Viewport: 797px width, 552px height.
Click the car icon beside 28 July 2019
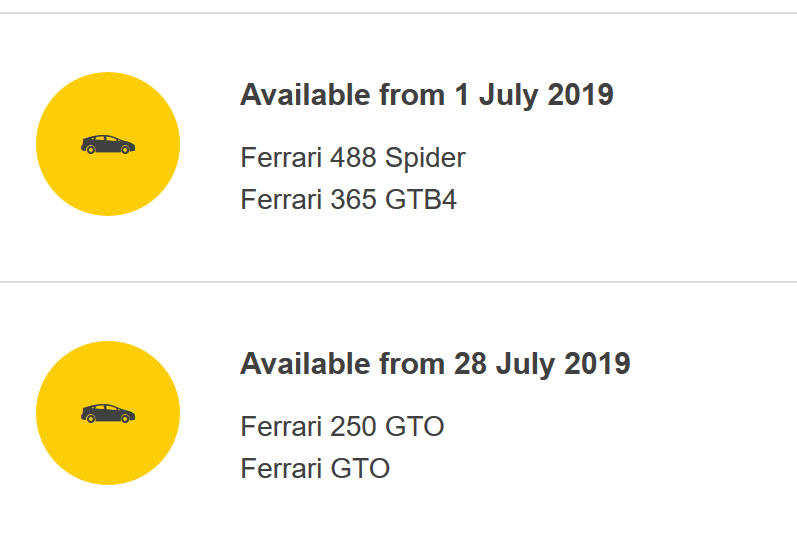click(108, 413)
